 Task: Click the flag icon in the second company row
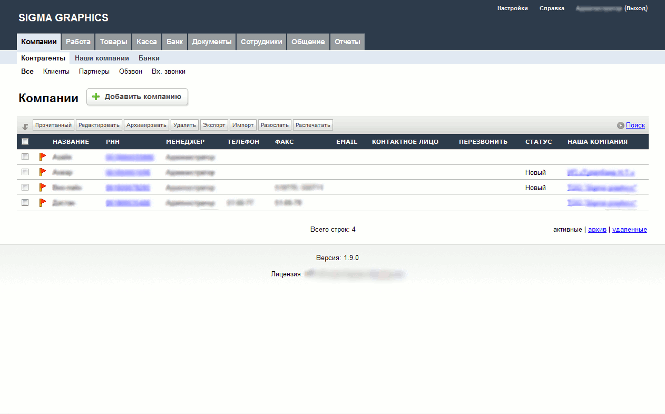(42, 172)
